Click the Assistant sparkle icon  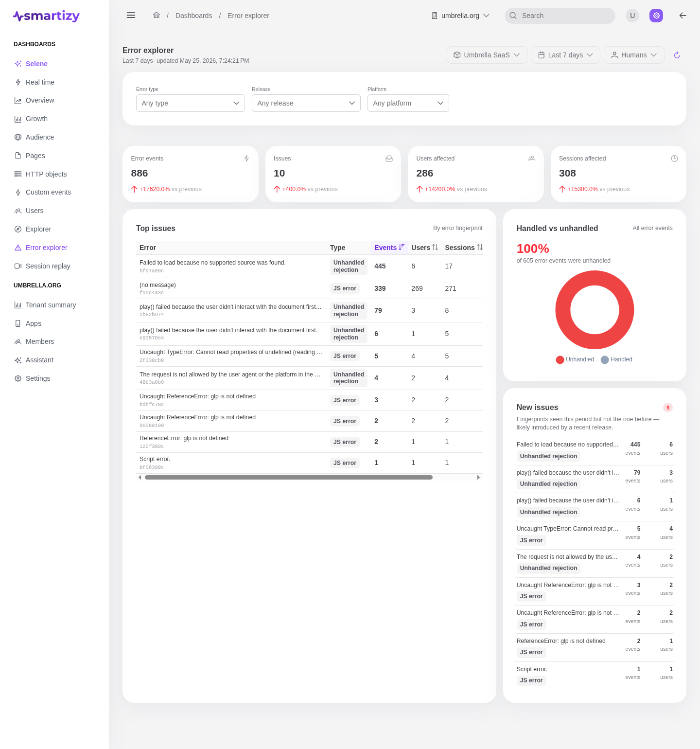[x=18, y=360]
